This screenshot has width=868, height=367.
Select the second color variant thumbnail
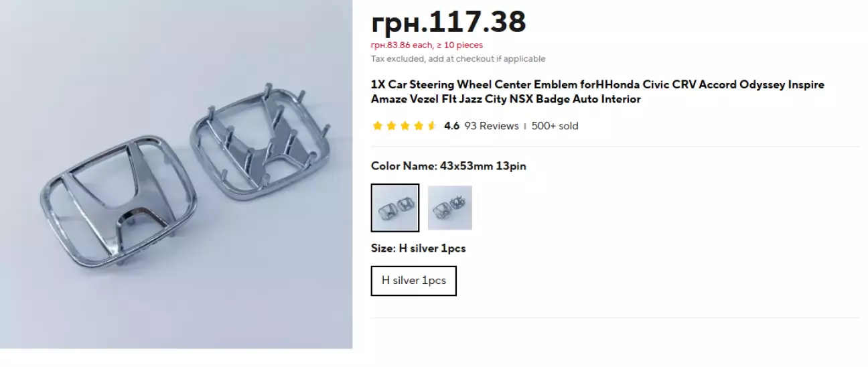pyautogui.click(x=450, y=208)
